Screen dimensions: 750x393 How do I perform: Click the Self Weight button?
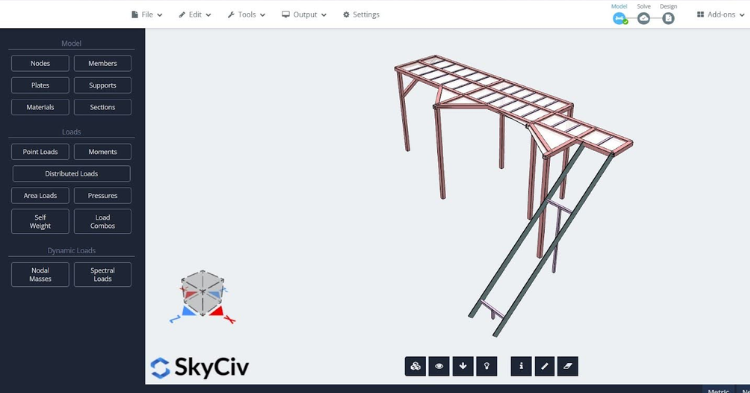40,221
